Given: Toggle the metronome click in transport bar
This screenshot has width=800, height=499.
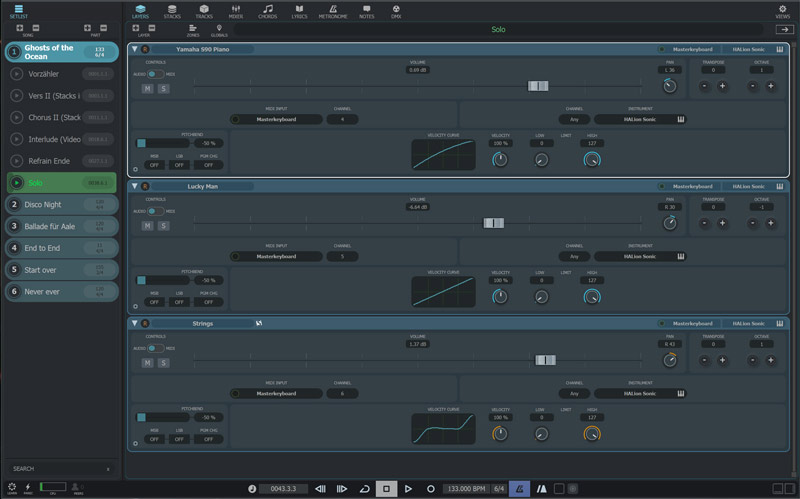Looking at the screenshot, I should click(519, 488).
